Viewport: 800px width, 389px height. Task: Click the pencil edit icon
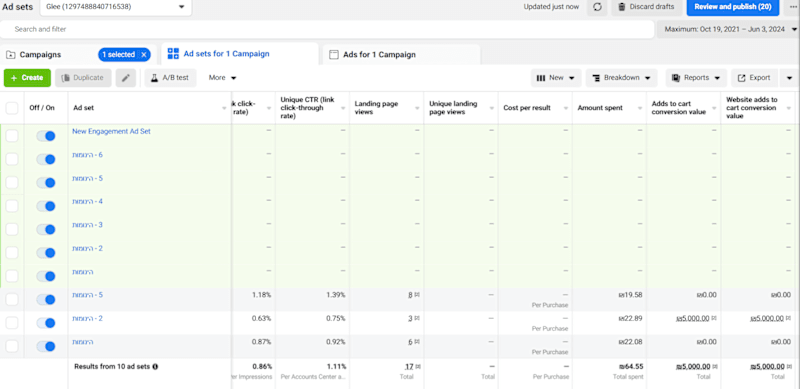point(126,78)
